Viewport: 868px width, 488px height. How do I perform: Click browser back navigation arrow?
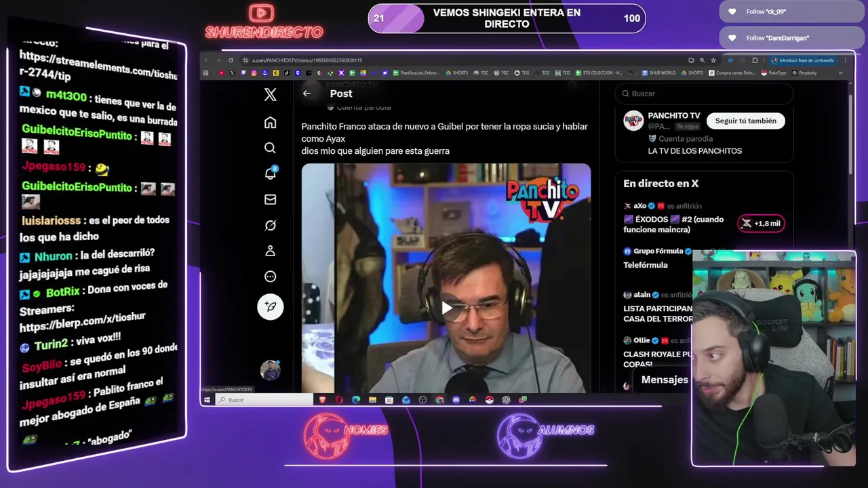click(207, 60)
